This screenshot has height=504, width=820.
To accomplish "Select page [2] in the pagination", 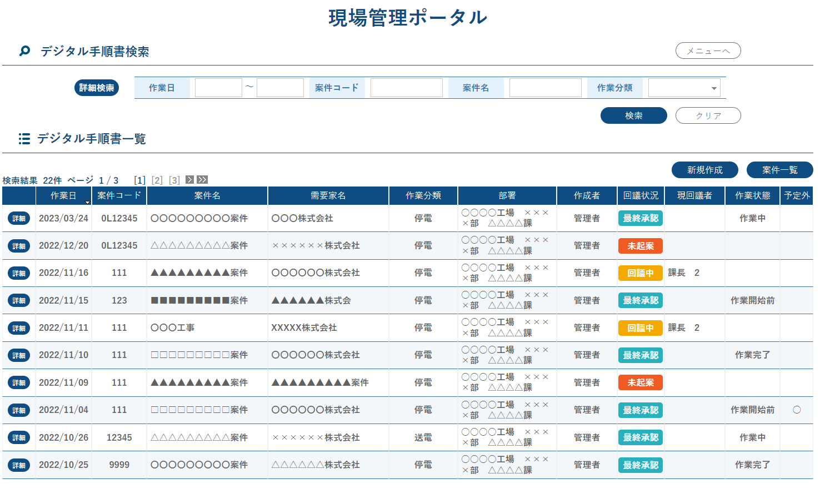I will (x=157, y=180).
